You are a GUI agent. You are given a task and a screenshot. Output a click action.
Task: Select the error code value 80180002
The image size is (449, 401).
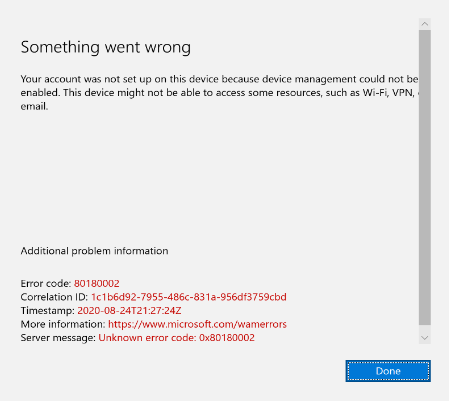[97, 283]
